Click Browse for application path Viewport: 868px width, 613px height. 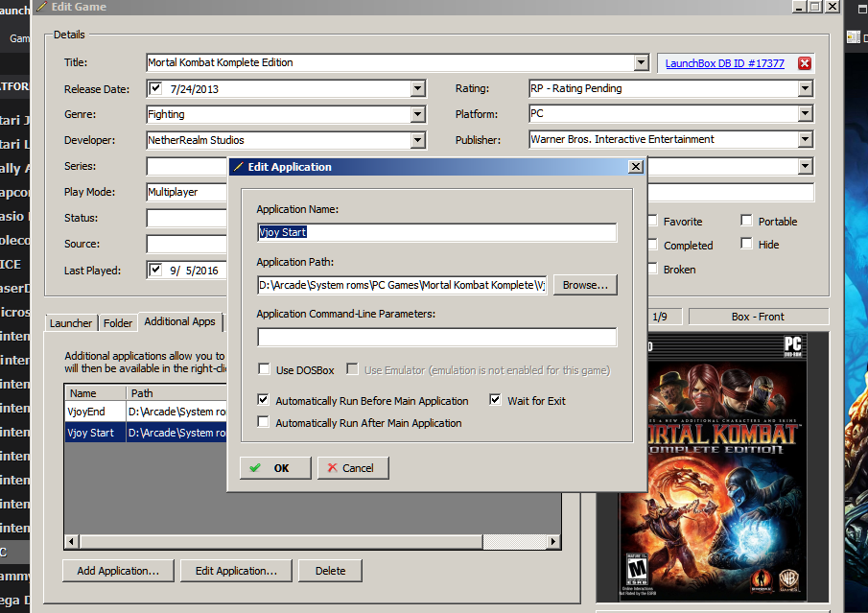coord(585,285)
